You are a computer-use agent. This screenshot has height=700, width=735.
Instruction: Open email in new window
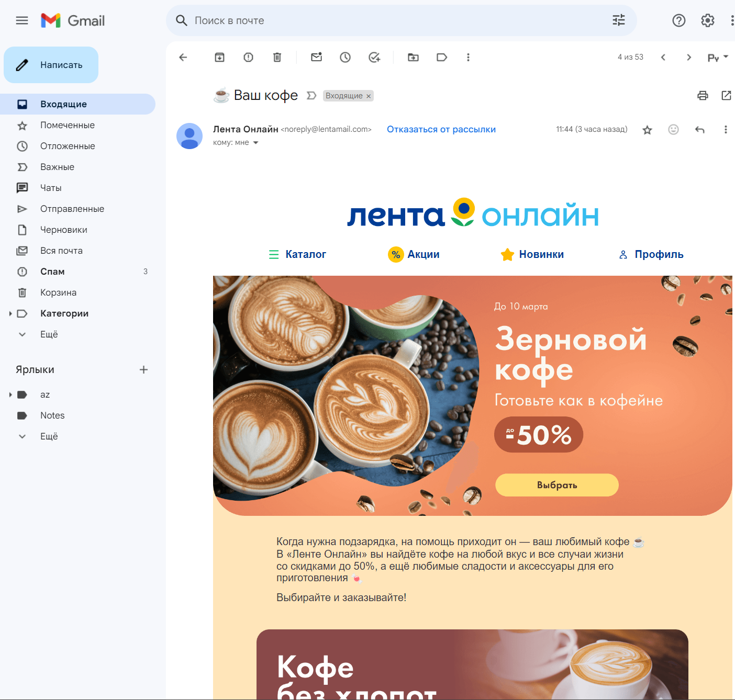[726, 95]
